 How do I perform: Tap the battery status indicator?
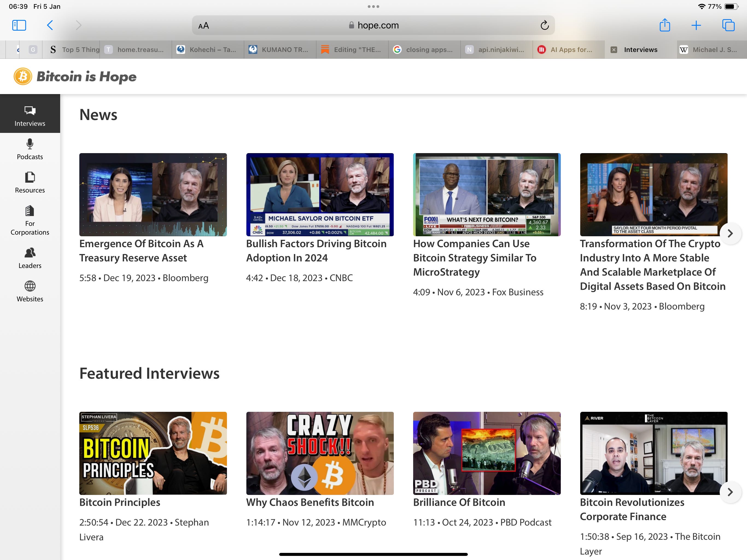coord(731,6)
